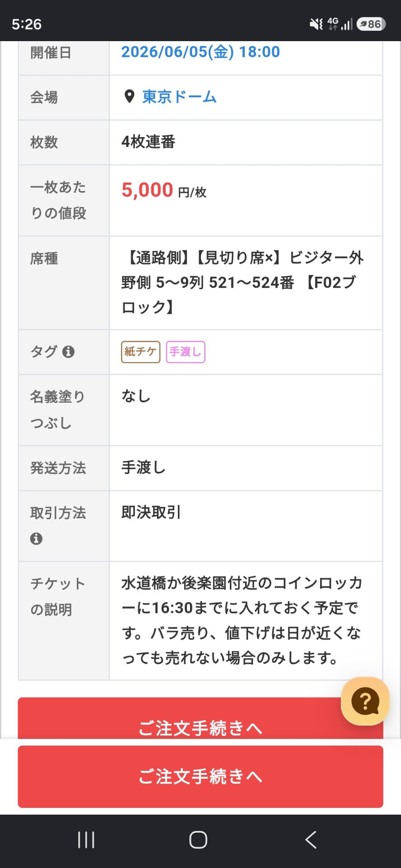Tap the battery indicator in status bar

tap(371, 24)
